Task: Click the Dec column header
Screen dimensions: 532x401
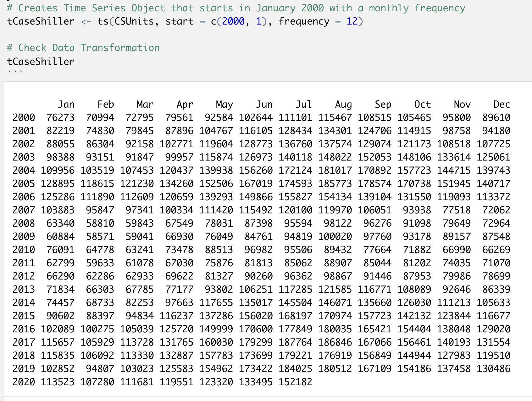Action: (x=502, y=104)
